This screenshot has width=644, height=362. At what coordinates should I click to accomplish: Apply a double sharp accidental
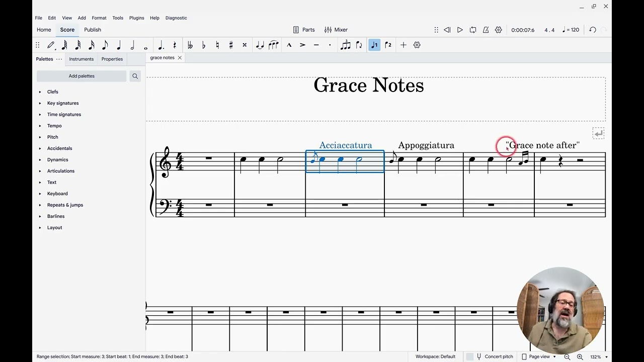(x=245, y=45)
